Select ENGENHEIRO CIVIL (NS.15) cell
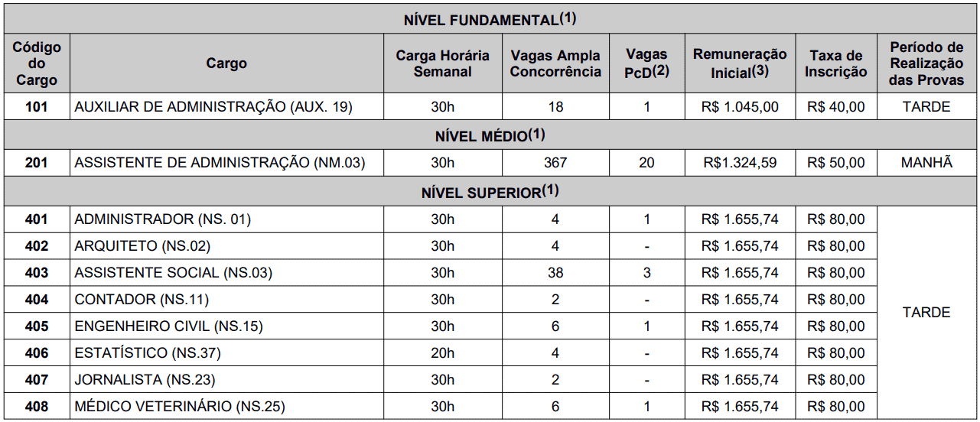 (x=226, y=326)
